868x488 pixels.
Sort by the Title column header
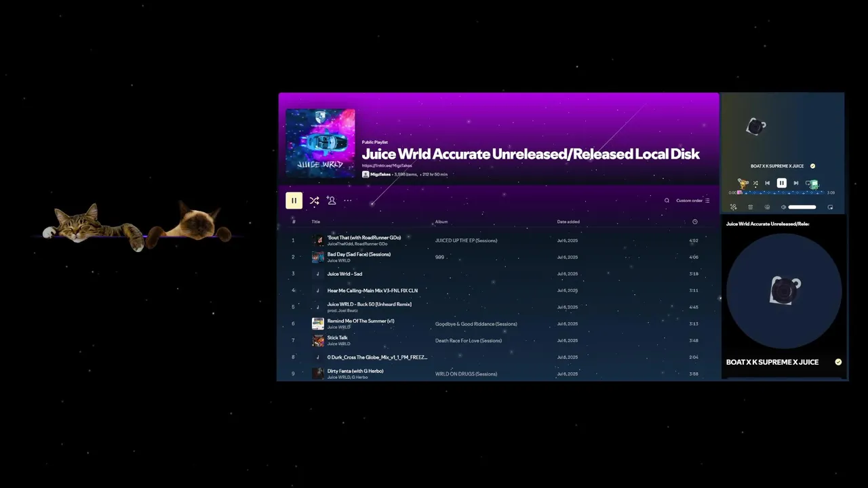click(x=316, y=222)
